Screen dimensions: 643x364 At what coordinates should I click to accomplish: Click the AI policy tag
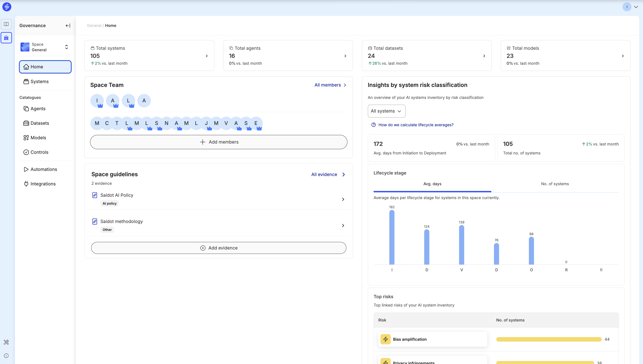pyautogui.click(x=110, y=204)
